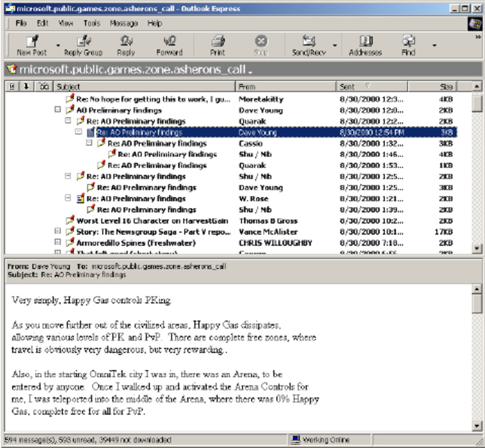485x448 pixels.
Task: Click the CHRIS WILLOUGHBY sender name
Action: [x=276, y=243]
